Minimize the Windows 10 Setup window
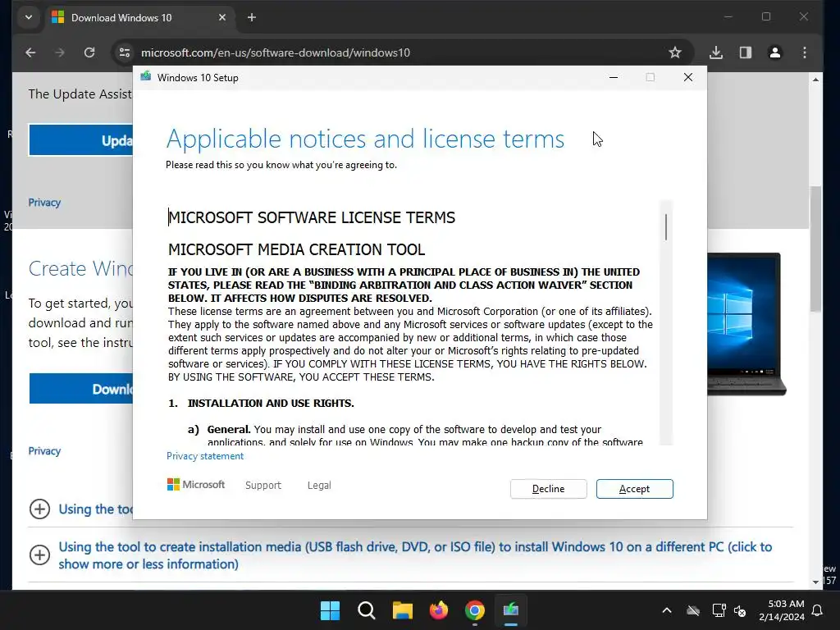 614,77
